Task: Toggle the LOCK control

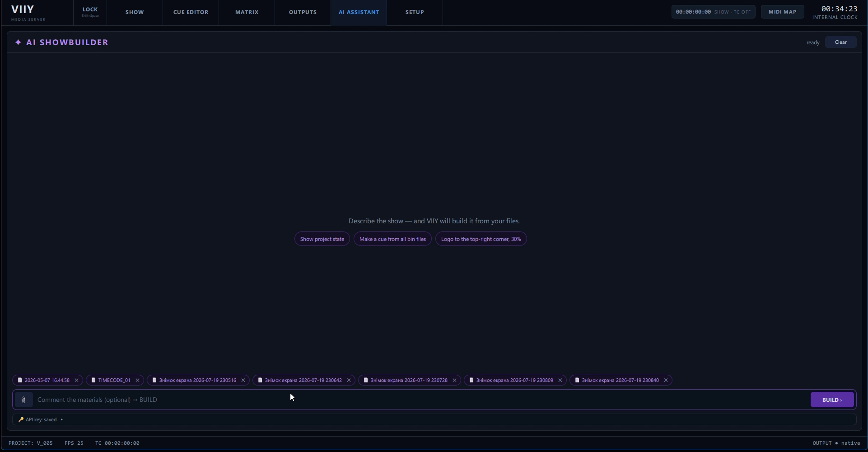Action: click(90, 12)
